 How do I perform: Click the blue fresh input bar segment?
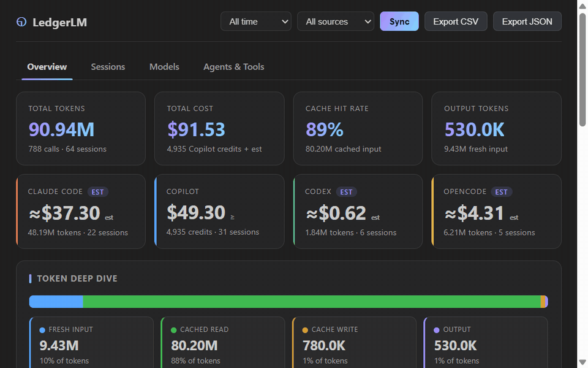pos(56,302)
